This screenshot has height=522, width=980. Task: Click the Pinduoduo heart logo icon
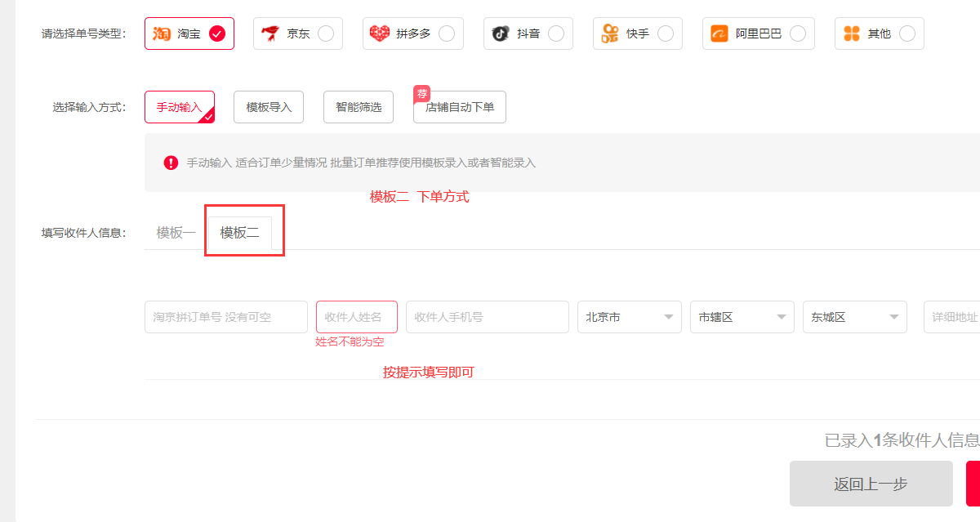coord(380,33)
